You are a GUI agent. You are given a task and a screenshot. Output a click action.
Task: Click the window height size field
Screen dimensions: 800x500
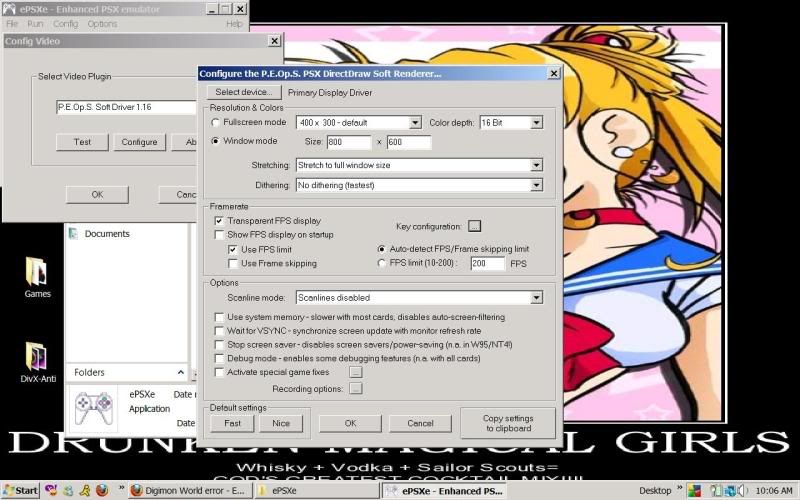pyautogui.click(x=409, y=142)
